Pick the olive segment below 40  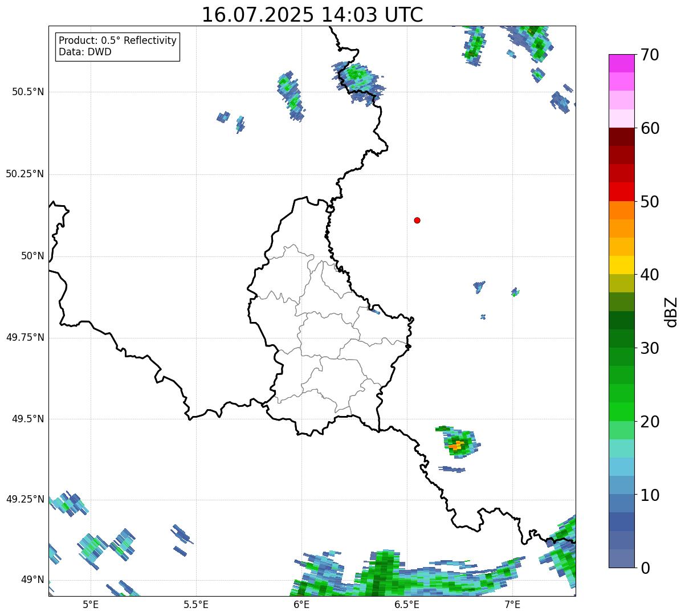tap(621, 284)
